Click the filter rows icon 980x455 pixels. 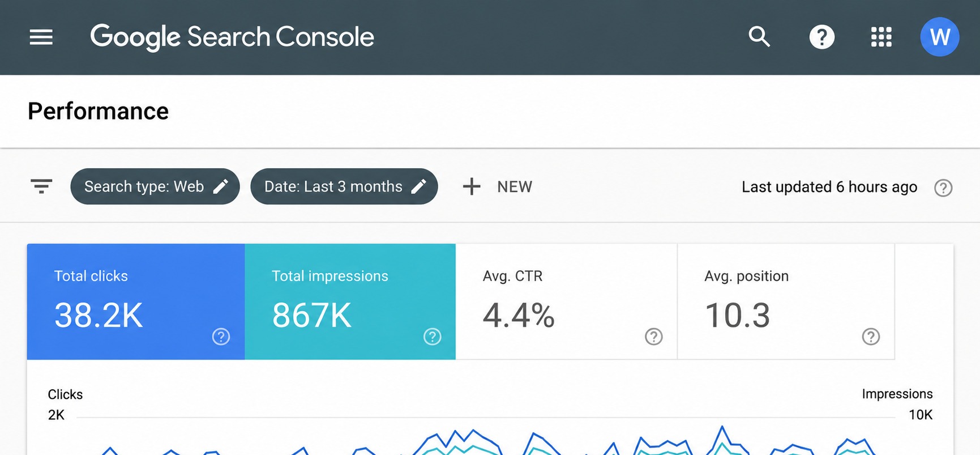click(41, 186)
